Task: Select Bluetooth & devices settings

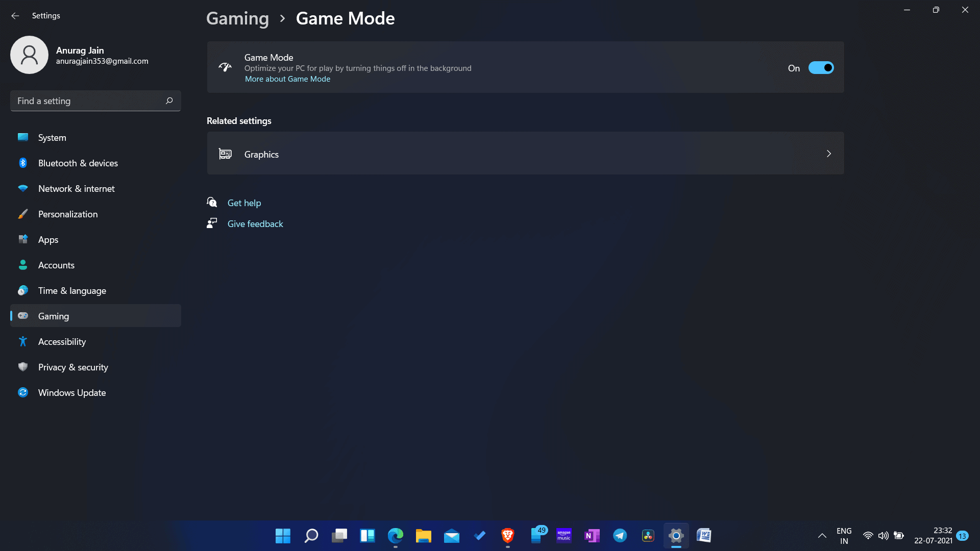Action: pos(78,163)
